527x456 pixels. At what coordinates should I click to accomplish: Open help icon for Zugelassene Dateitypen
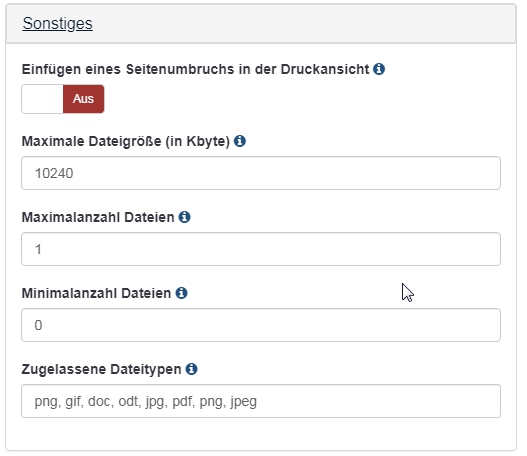(x=191, y=369)
